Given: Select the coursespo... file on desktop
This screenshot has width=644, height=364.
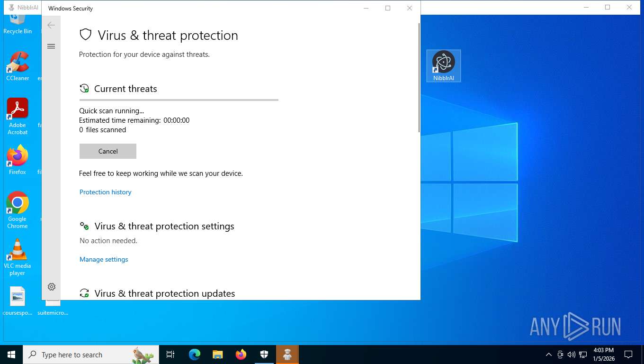Looking at the screenshot, I should click(18, 301).
